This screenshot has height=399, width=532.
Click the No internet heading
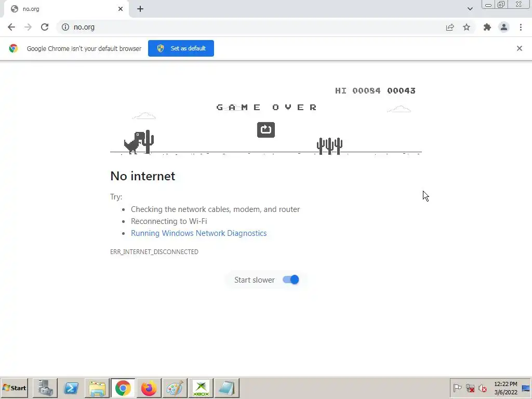pos(143,176)
